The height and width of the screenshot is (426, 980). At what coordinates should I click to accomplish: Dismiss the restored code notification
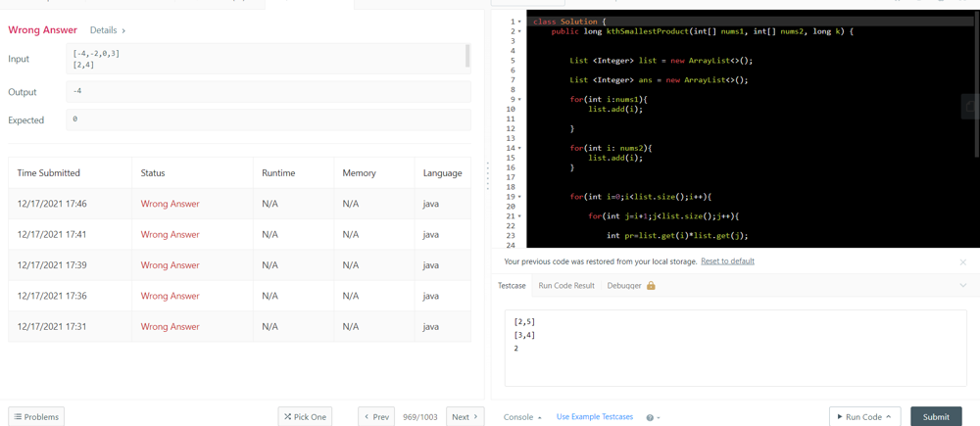point(962,262)
